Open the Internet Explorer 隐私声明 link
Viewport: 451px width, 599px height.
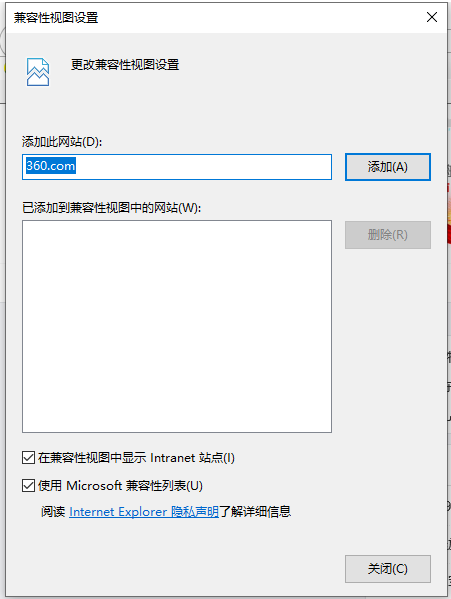pos(144,512)
